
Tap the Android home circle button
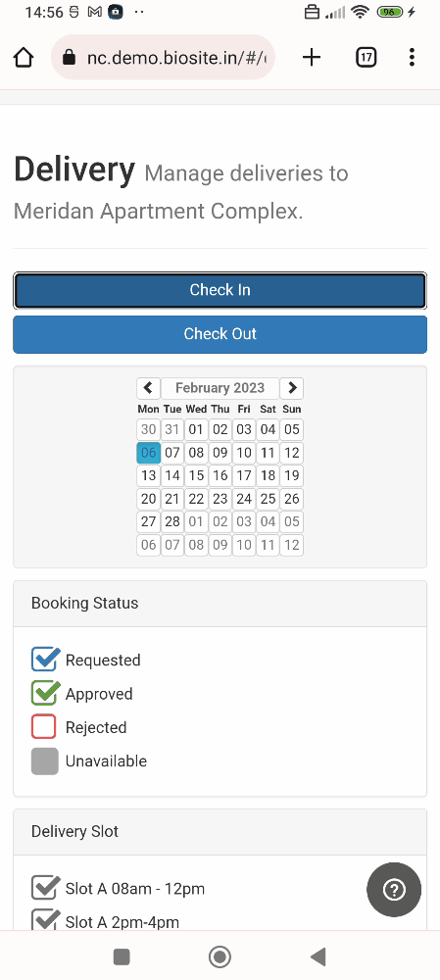pyautogui.click(x=220, y=956)
